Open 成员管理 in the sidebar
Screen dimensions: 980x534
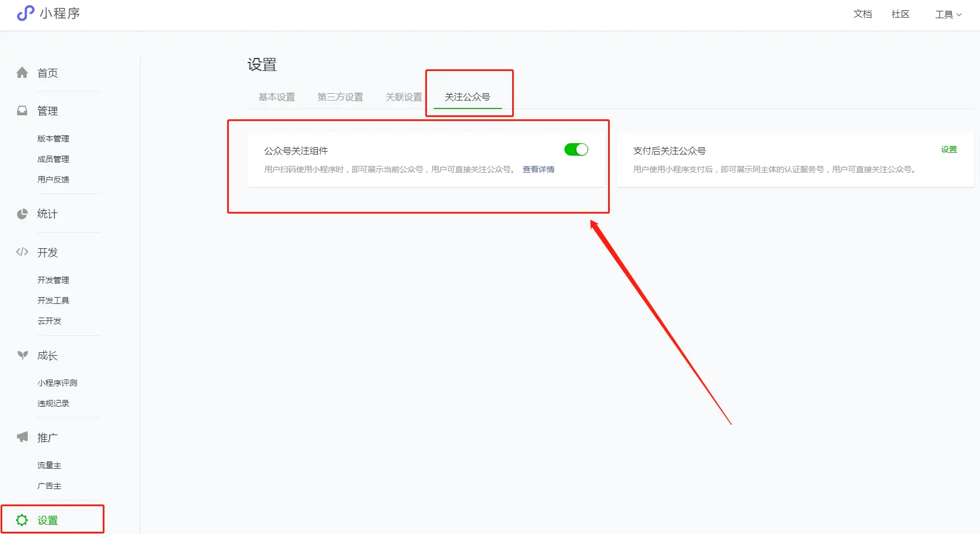pos(53,159)
